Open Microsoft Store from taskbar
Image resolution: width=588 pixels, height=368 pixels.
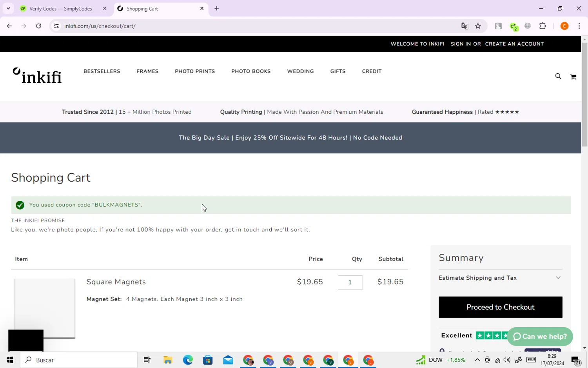pos(208,360)
